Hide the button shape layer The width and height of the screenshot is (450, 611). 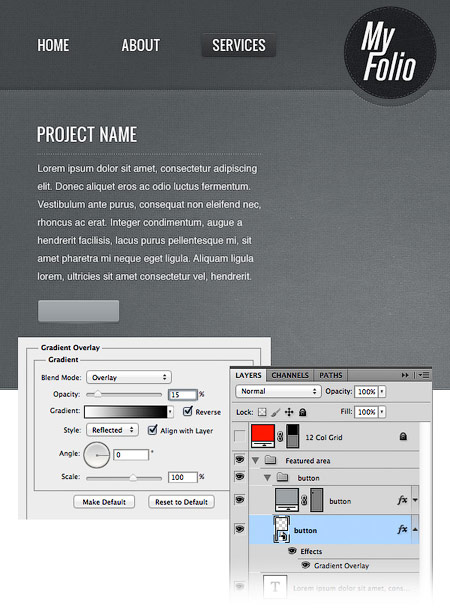point(240,500)
